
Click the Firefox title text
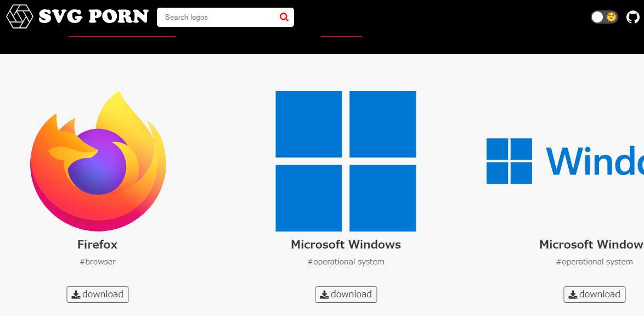click(x=97, y=244)
